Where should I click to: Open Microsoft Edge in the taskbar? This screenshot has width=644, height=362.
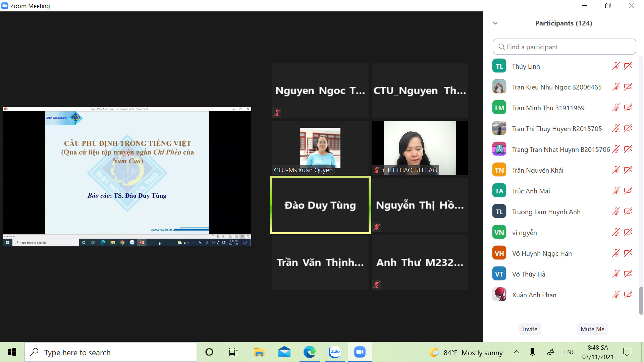tap(309, 352)
